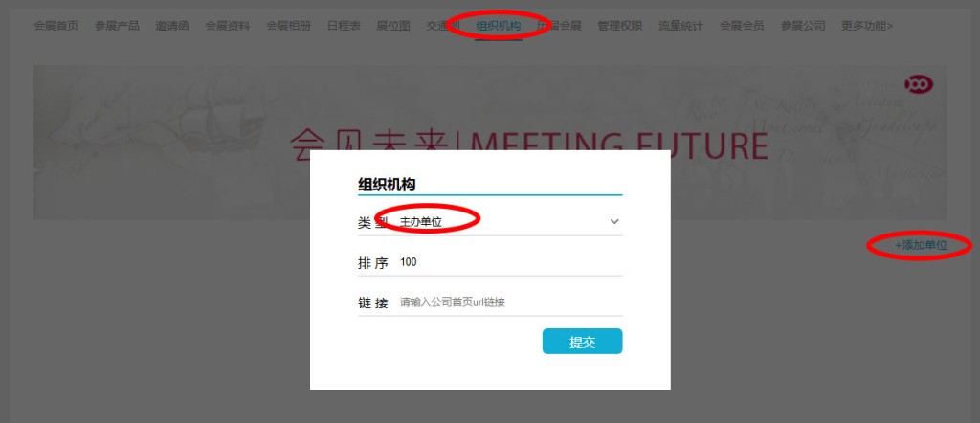Open 流量统计 tab
980x423 pixels.
coord(680,26)
